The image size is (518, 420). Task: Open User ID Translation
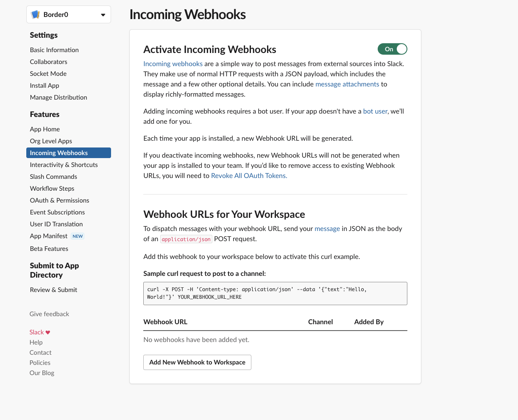(x=56, y=224)
